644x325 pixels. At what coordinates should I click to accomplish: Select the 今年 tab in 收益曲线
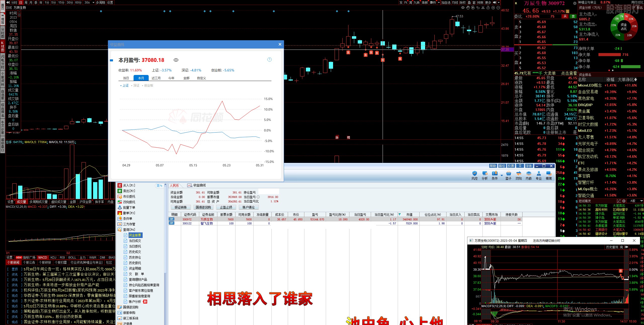pos(171,78)
